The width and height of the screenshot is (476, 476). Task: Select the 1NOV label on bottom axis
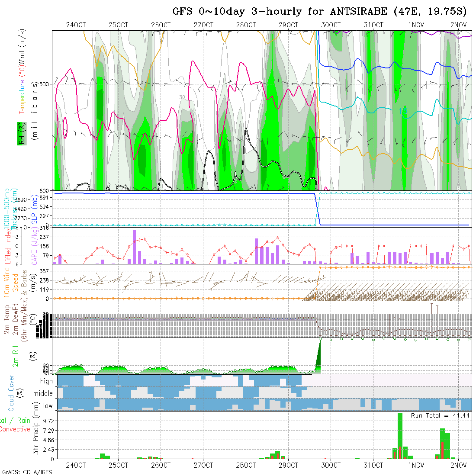coord(416,465)
